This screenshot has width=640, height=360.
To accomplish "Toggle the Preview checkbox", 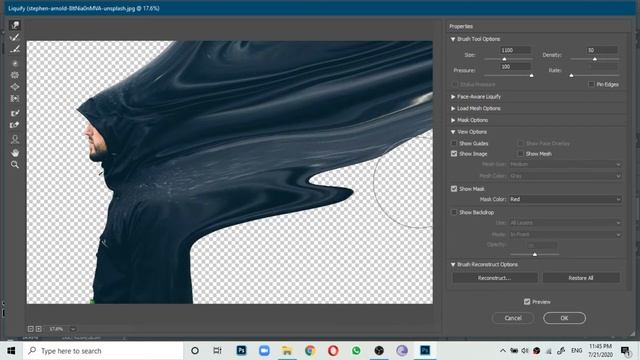I will [527, 302].
